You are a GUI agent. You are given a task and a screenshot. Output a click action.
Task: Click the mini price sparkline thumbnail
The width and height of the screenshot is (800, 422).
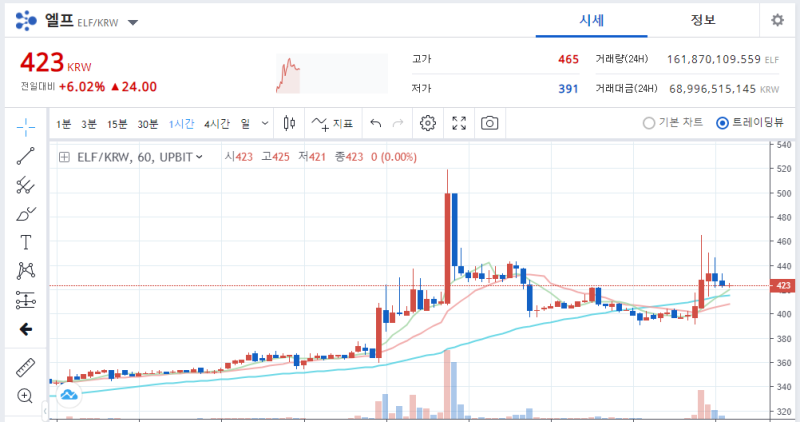click(x=332, y=74)
